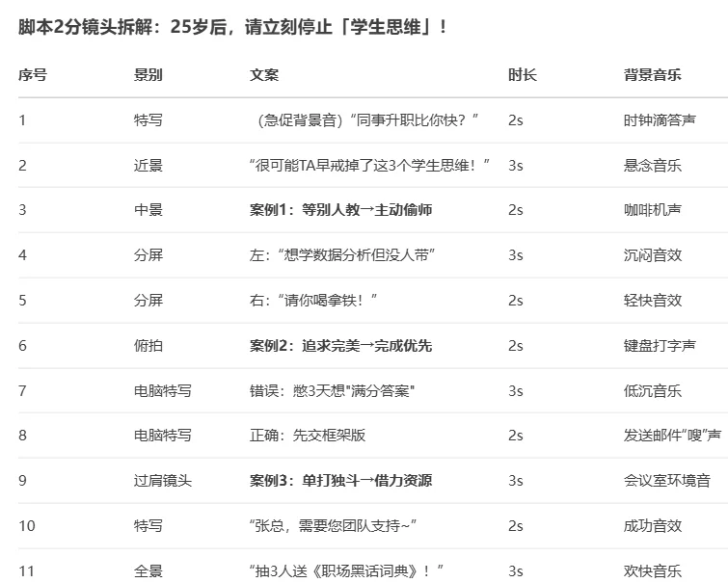
Task: Click the '特写' cell in row 1
Action: [x=148, y=120]
